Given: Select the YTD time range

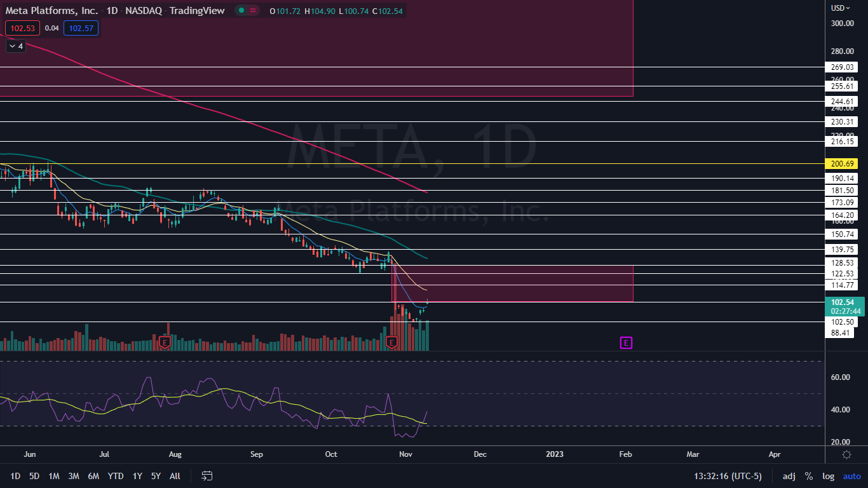Looking at the screenshot, I should click(116, 476).
